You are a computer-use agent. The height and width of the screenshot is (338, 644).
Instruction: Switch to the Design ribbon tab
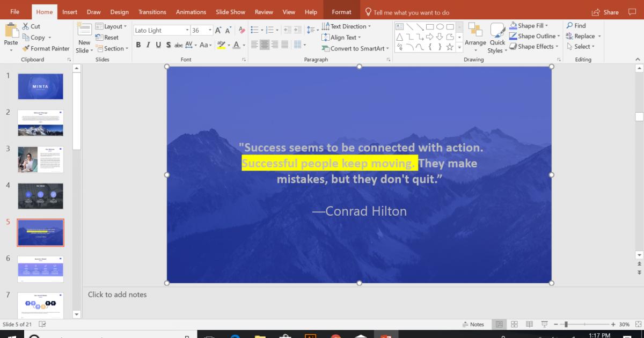[x=119, y=11]
